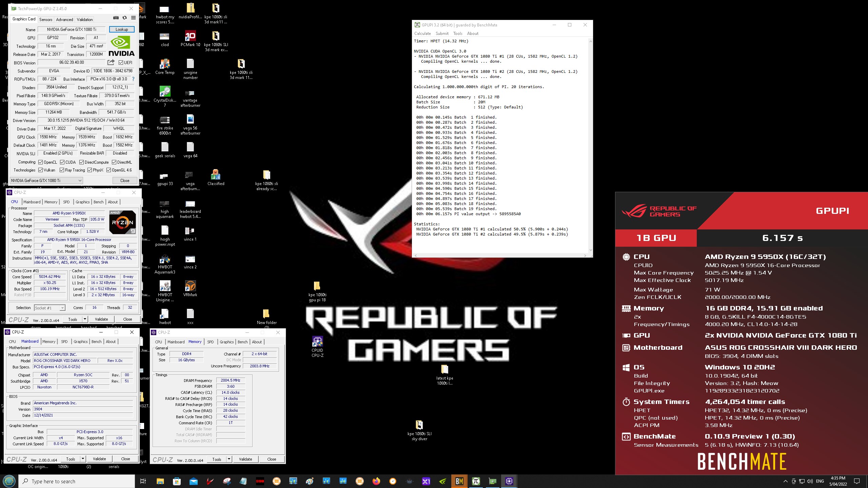Toggle the Vulkan technologies checkbox
The image size is (868, 488).
(x=41, y=170)
